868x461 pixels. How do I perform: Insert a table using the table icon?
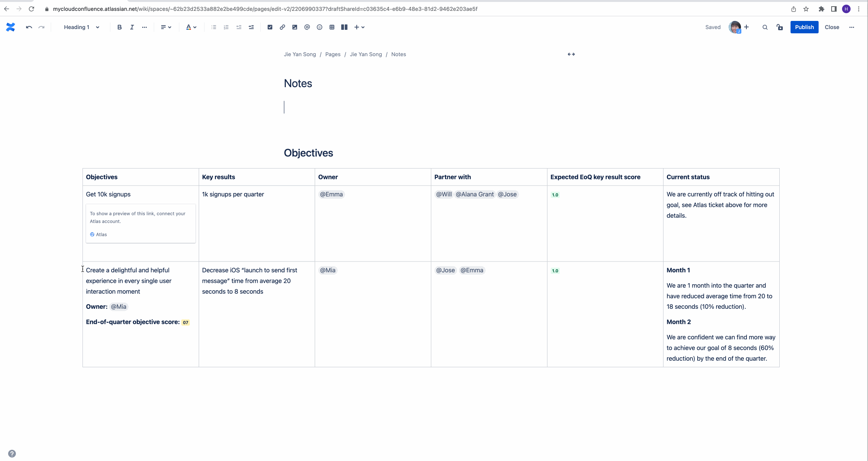pyautogui.click(x=332, y=27)
